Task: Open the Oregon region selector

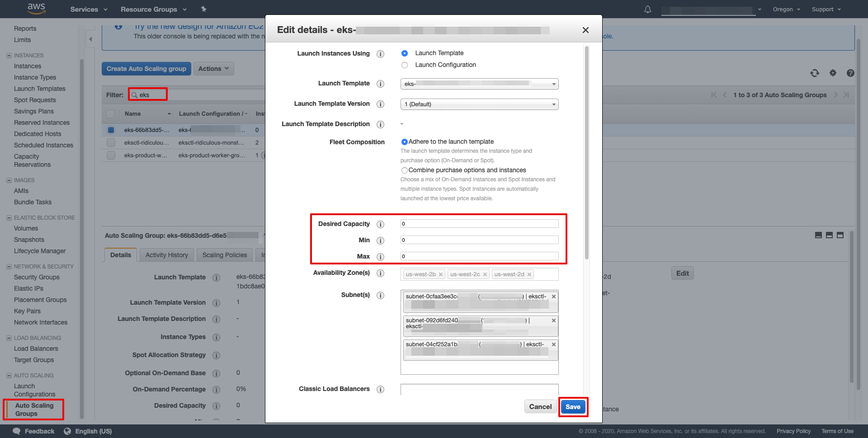Action: click(786, 9)
